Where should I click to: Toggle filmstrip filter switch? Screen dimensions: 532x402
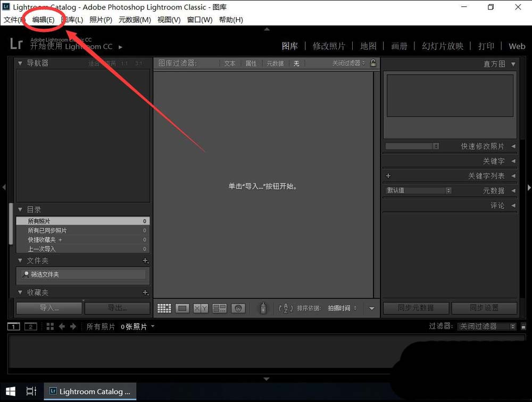(523, 326)
